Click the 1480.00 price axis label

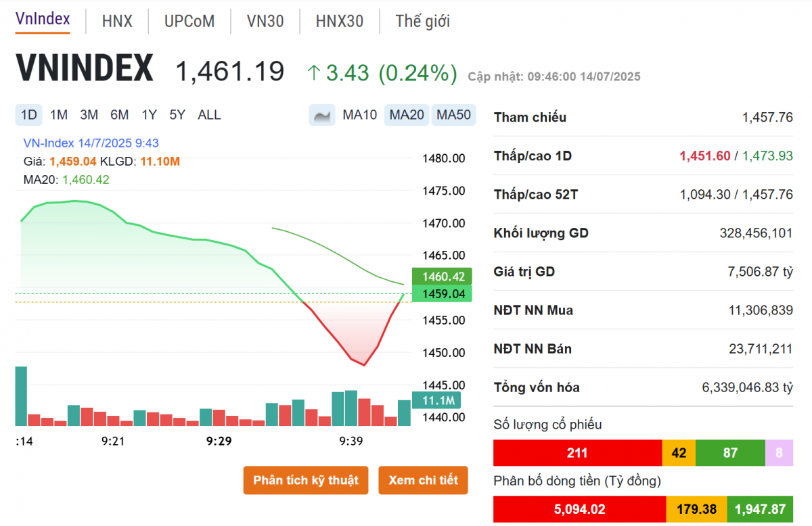[443, 158]
